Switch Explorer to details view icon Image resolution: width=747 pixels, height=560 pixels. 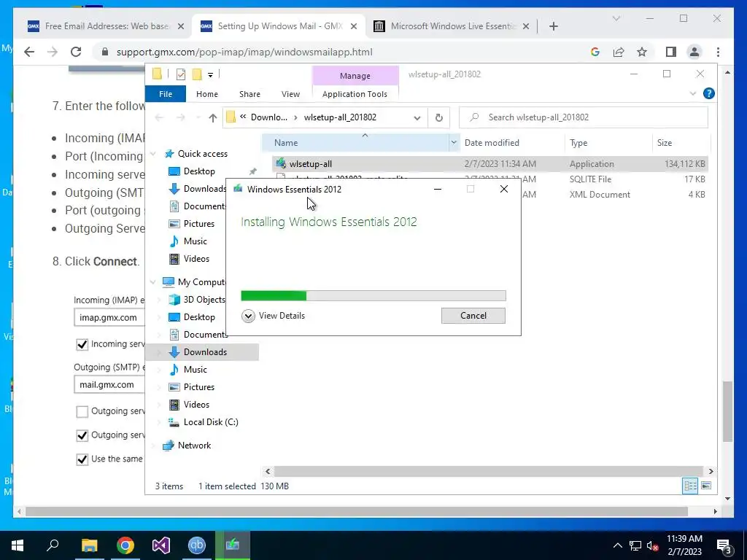(690, 486)
